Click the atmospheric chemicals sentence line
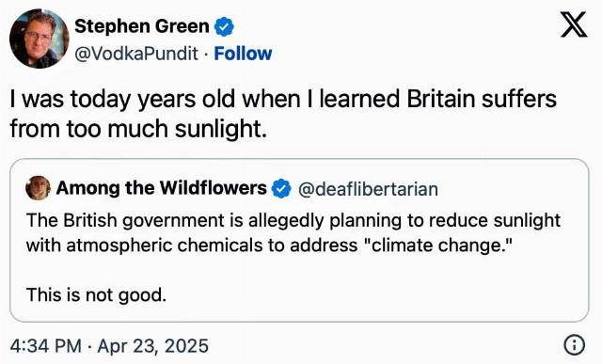 270,245
